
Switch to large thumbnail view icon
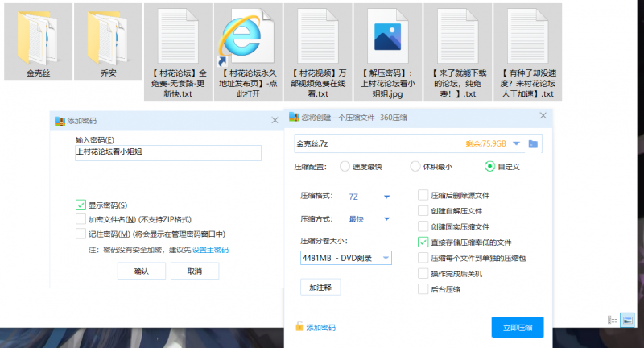(627, 320)
